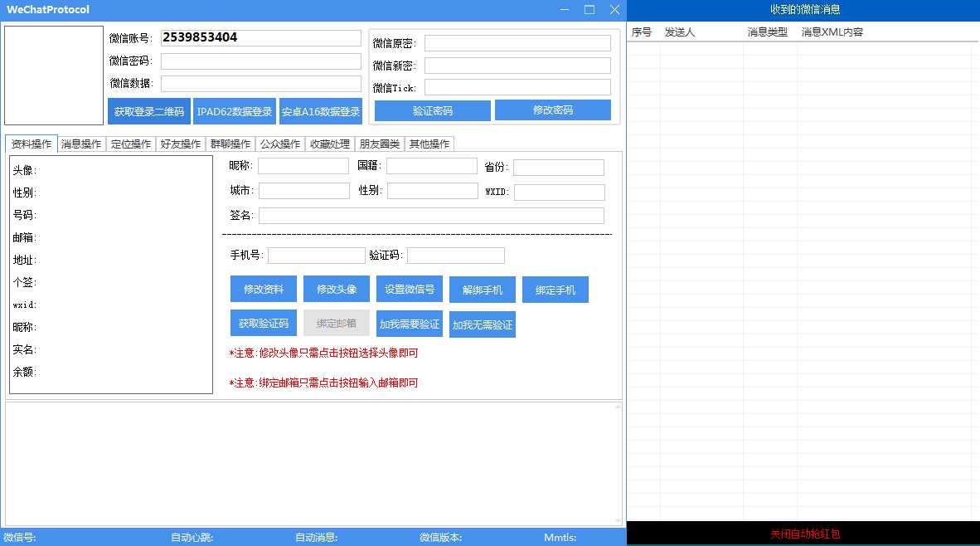Click 绑定手机 button
980x546 pixels.
tap(555, 290)
